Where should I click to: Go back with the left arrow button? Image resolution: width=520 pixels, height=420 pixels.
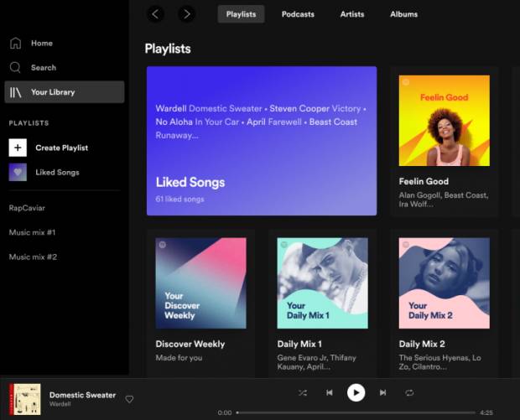point(155,14)
